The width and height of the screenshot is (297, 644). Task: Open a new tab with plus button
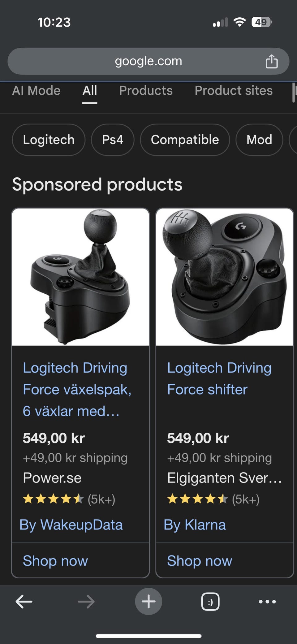click(148, 601)
